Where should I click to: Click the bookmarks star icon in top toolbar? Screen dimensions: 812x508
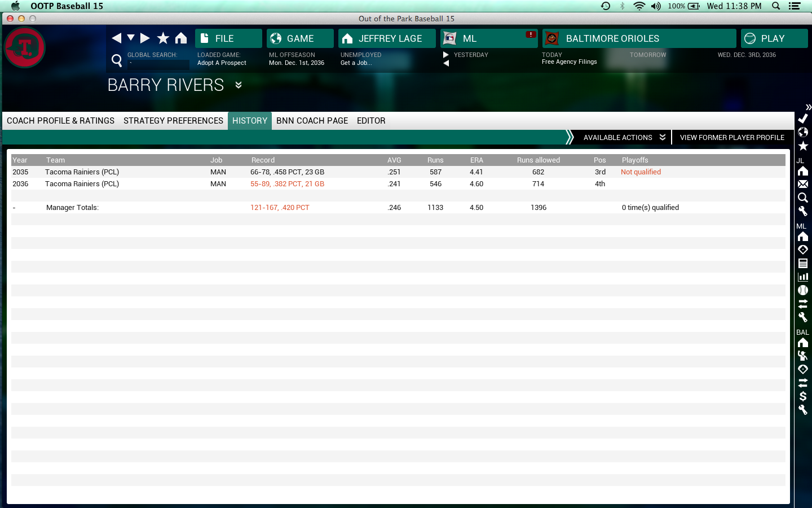point(163,38)
